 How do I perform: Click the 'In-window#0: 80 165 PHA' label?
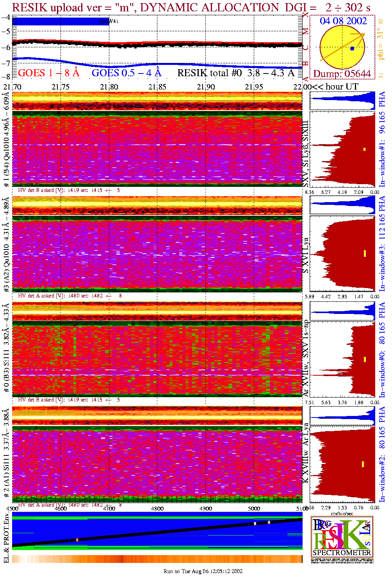(382, 349)
